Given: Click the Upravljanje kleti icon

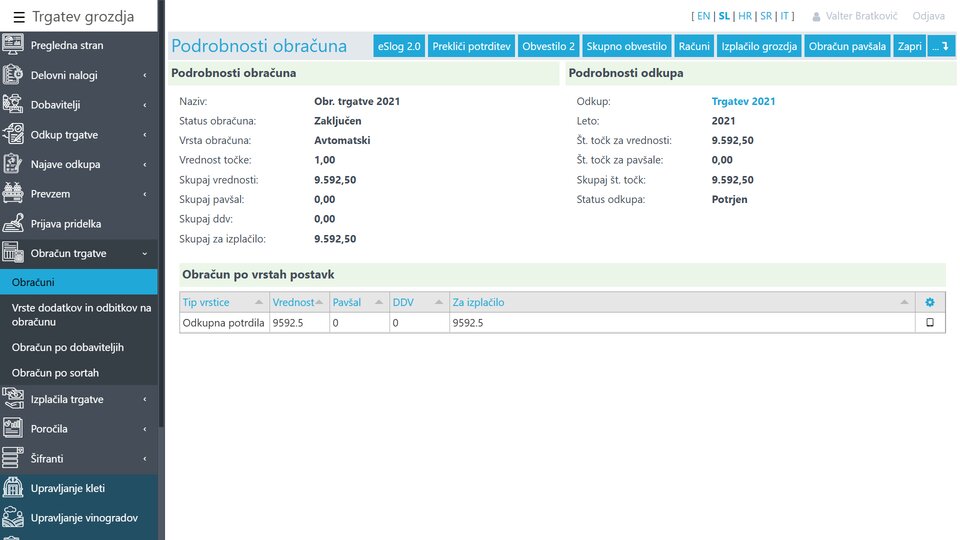Looking at the screenshot, I should click(x=13, y=489).
